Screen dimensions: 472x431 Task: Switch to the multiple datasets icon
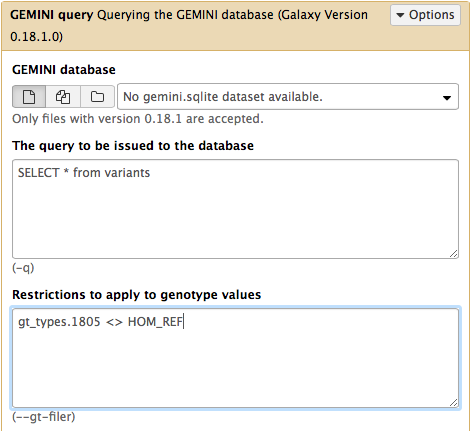click(x=63, y=97)
